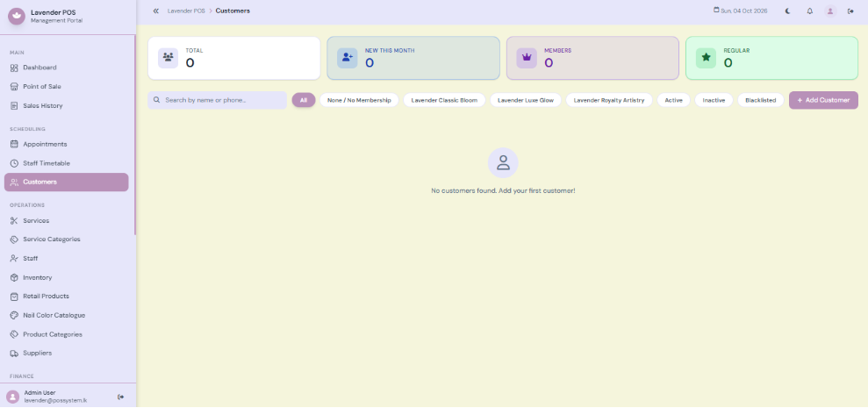Open Nail Color Catalogue

coord(67,316)
